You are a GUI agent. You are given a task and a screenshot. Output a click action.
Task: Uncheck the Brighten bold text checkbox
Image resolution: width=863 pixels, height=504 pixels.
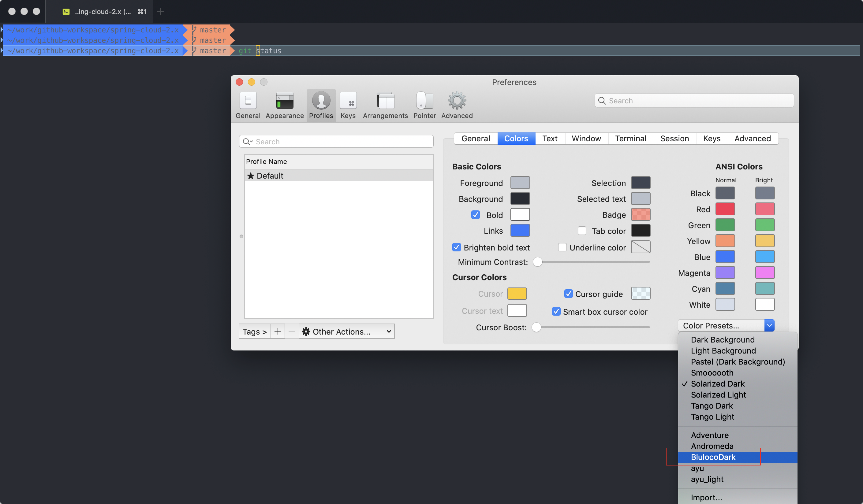pos(457,247)
